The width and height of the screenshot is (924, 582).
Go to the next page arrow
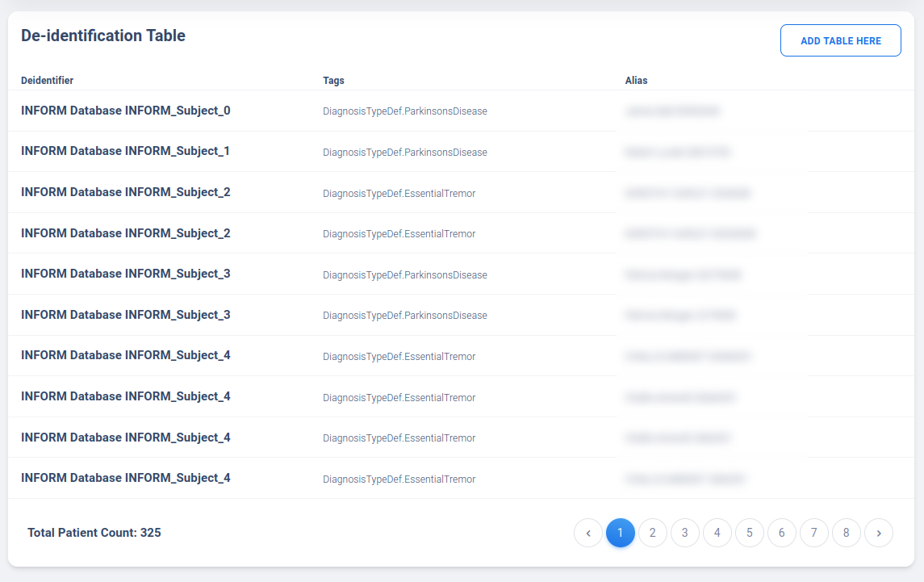pyautogui.click(x=878, y=533)
